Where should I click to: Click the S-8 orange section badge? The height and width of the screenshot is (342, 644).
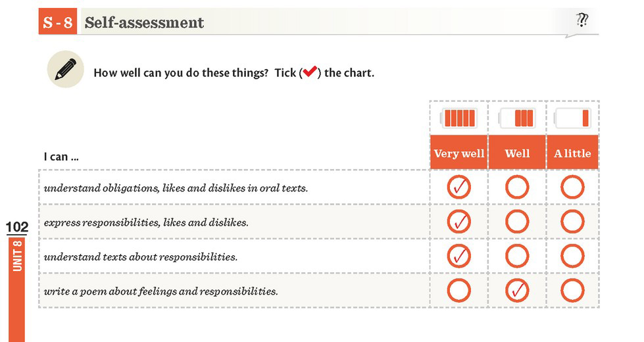[58, 22]
